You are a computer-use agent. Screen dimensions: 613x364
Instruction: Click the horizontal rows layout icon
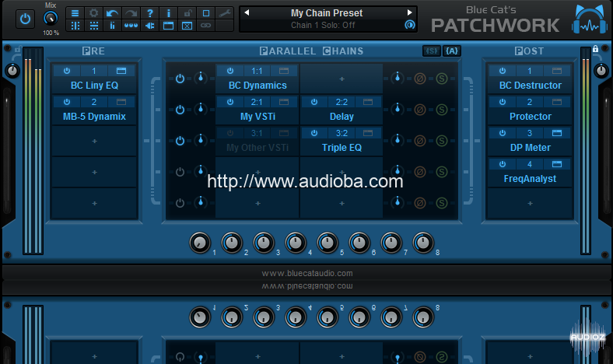pyautogui.click(x=94, y=26)
